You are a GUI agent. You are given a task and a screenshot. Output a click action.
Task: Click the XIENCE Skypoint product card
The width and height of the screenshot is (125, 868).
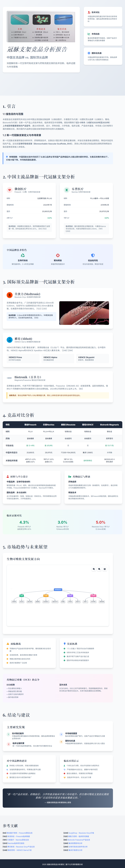click(93, 358)
